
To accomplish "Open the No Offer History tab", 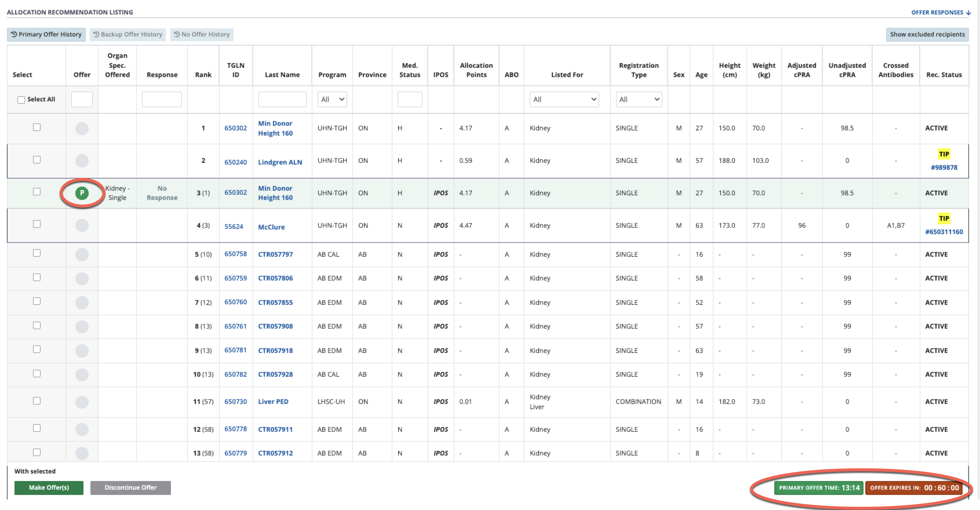I will [202, 34].
